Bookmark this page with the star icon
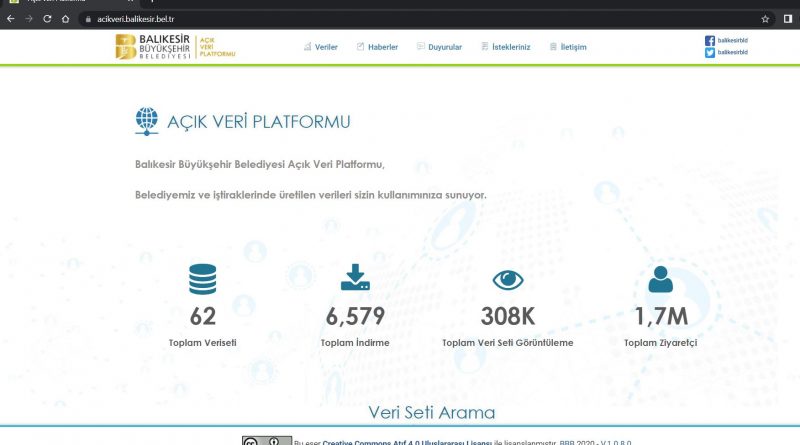The image size is (800, 445). (765, 18)
